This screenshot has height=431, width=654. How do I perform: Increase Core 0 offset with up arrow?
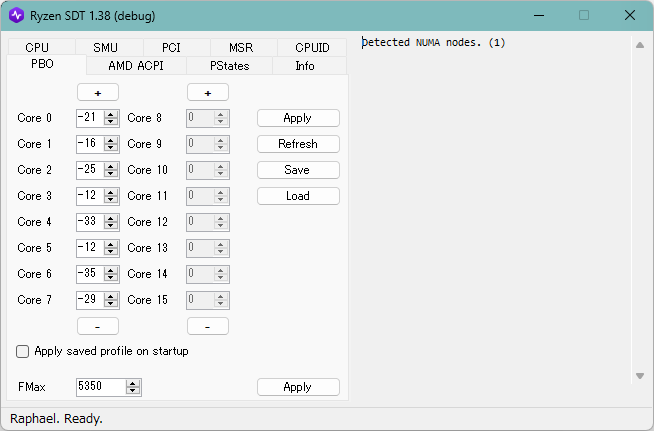point(111,114)
